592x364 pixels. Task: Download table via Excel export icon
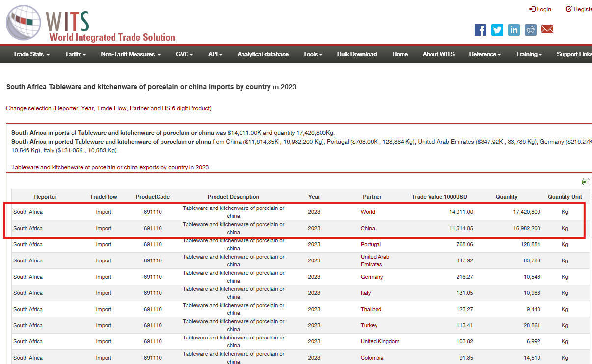coord(585,182)
